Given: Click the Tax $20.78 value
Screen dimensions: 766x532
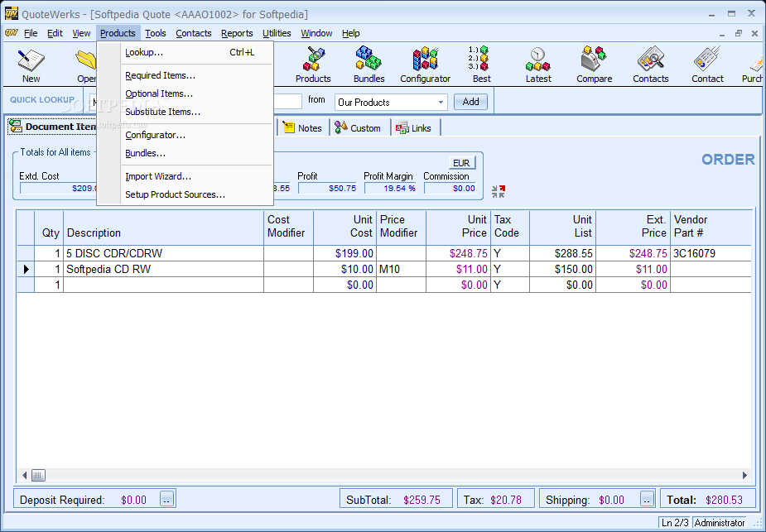Looking at the screenshot, I should 506,500.
